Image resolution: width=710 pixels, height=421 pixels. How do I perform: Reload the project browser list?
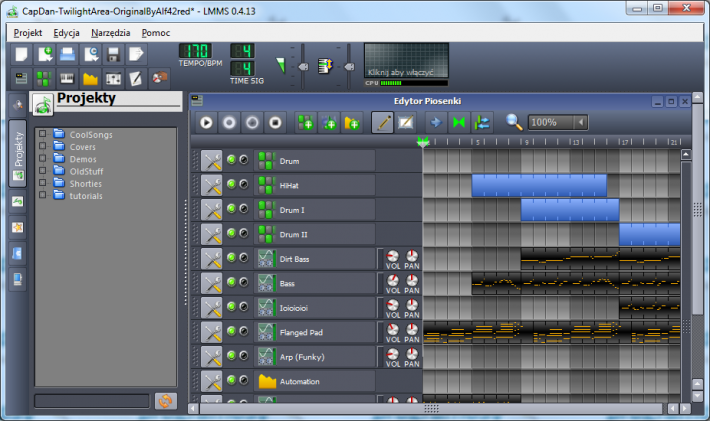pos(165,401)
